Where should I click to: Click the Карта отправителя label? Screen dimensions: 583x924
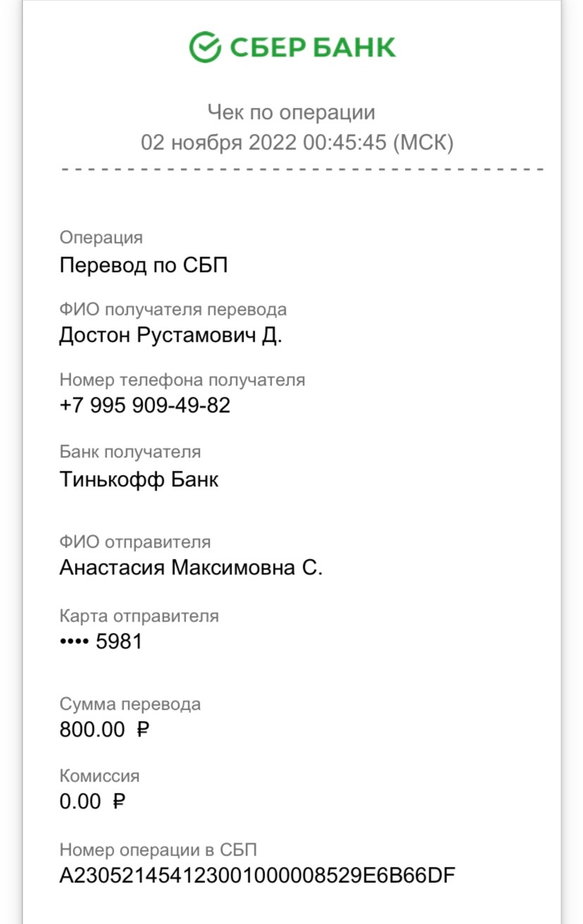140,616
